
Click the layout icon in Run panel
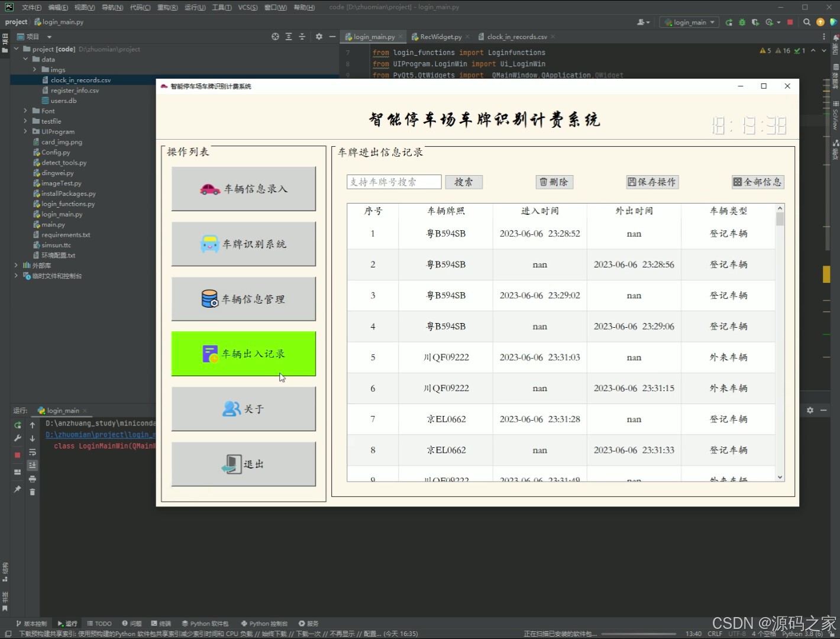click(18, 472)
